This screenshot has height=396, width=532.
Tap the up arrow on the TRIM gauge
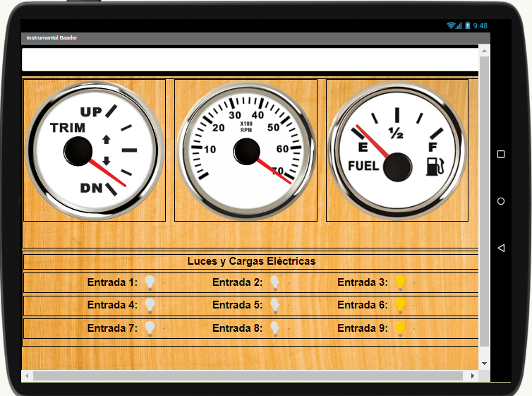click(107, 139)
